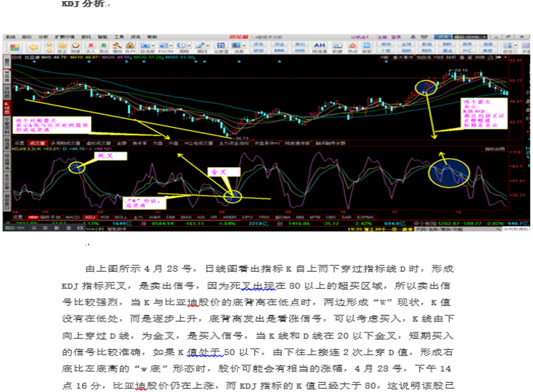Image resolution: width=533 pixels, height=392 pixels.
Task: Click the 指标说明 indicator help button
Action: (495, 149)
